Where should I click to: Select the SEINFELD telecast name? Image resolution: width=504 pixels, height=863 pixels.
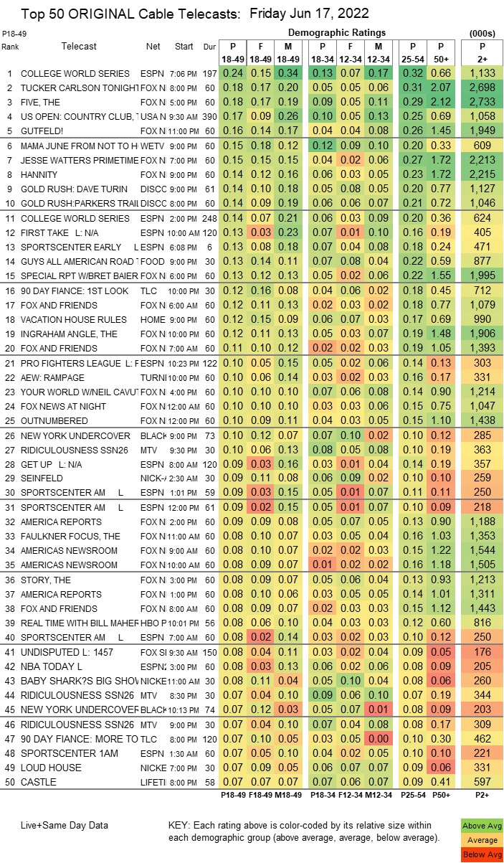point(42,477)
